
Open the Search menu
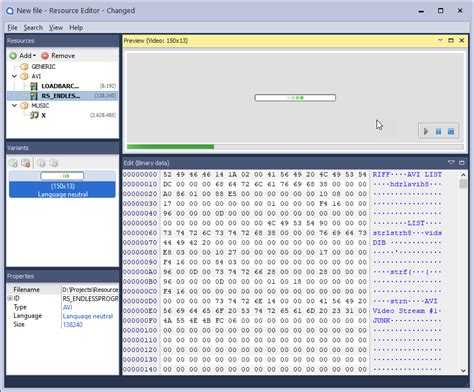pyautogui.click(x=33, y=28)
